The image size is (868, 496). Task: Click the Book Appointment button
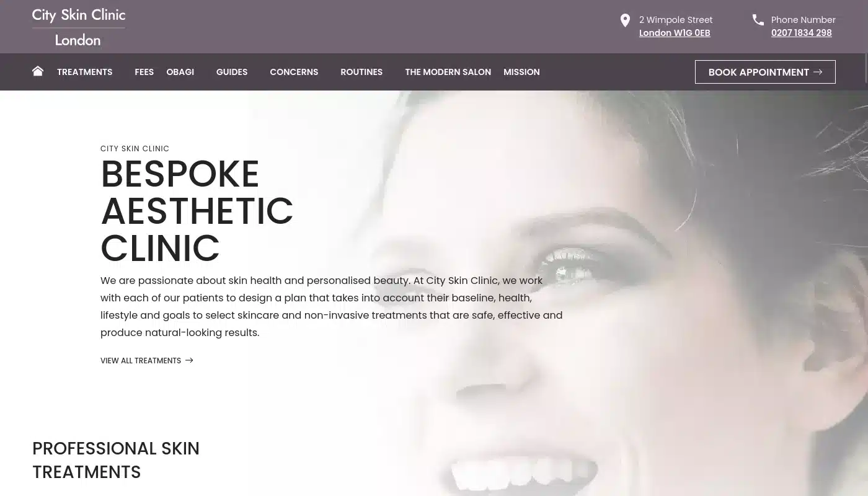pyautogui.click(x=765, y=72)
